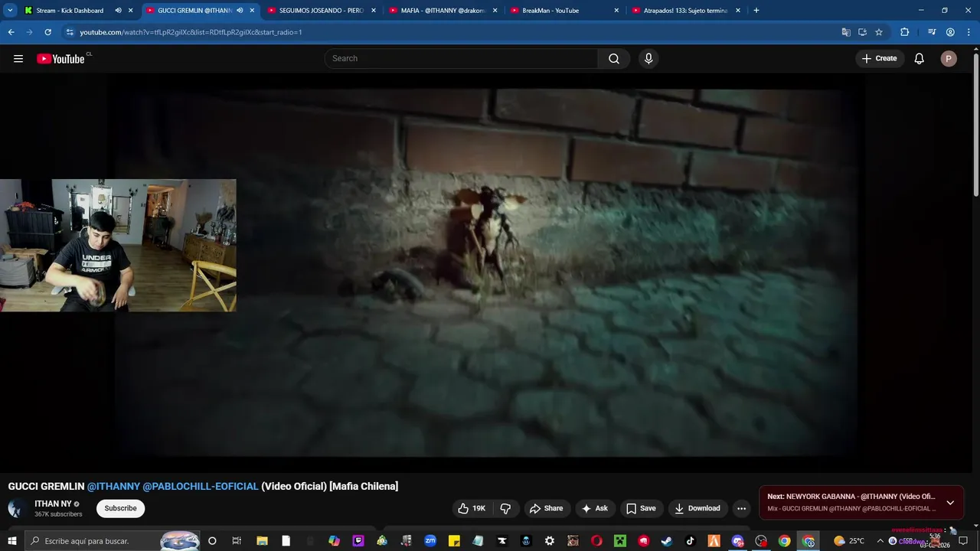This screenshot has width=980, height=551.
Task: Open Minecraft creeper icon on taskbar
Action: coord(620,541)
